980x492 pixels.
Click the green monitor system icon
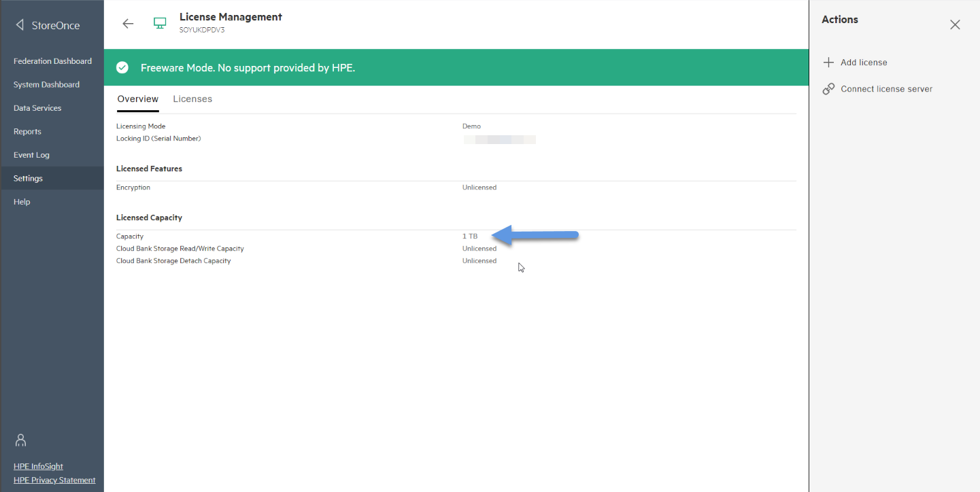[160, 24]
